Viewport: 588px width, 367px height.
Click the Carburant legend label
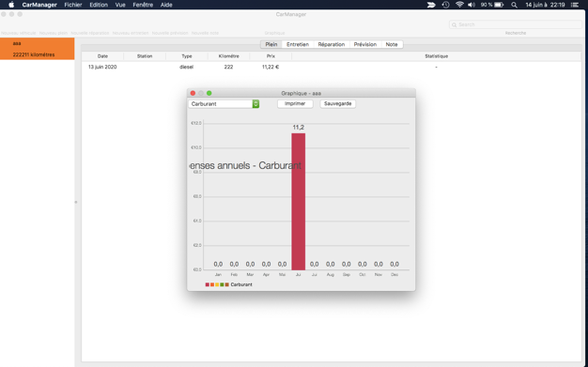tap(241, 285)
